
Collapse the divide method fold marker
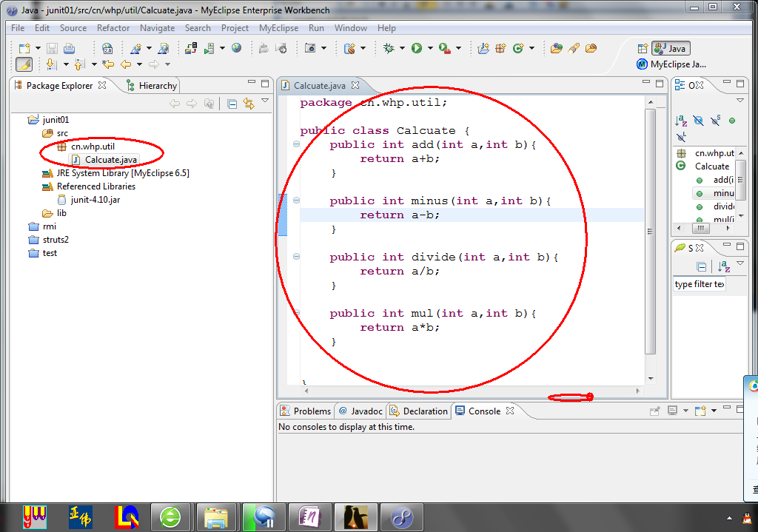pyautogui.click(x=296, y=257)
